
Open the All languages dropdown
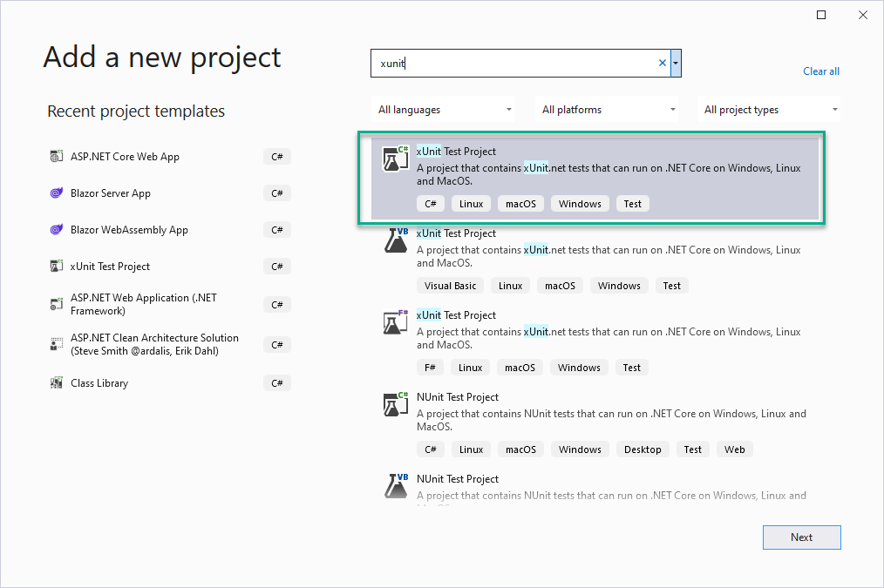[442, 109]
